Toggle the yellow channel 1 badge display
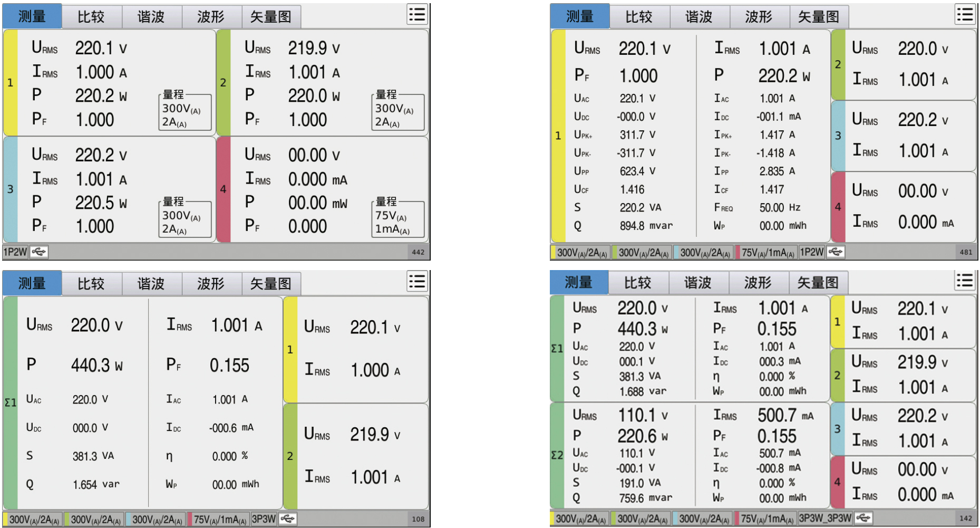980x528 pixels. (x=11, y=82)
